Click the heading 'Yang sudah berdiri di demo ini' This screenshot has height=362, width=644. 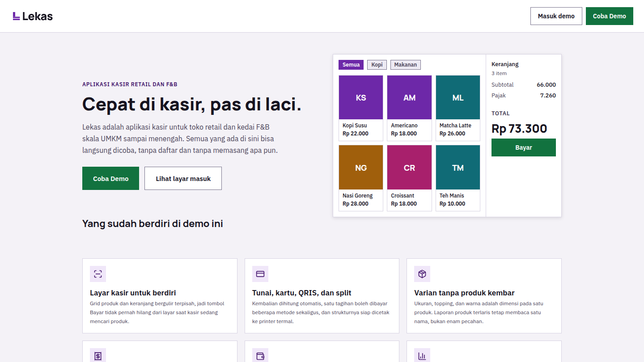point(153,223)
